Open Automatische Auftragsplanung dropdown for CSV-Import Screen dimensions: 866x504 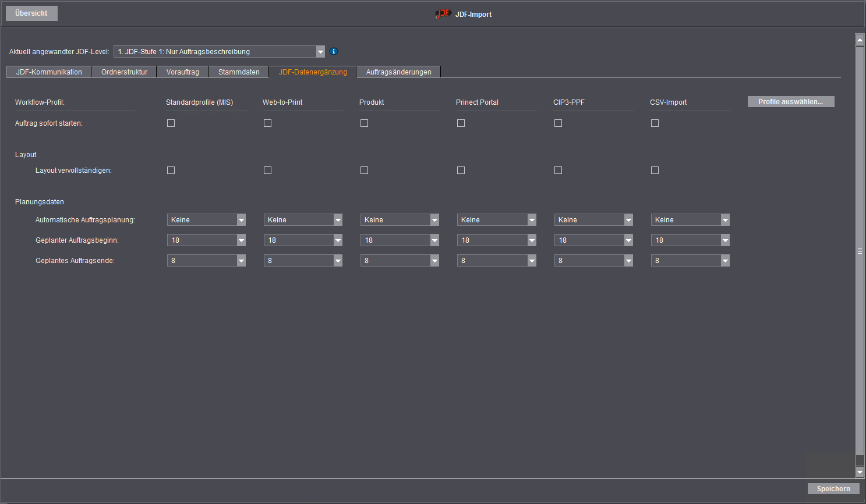[x=690, y=219]
